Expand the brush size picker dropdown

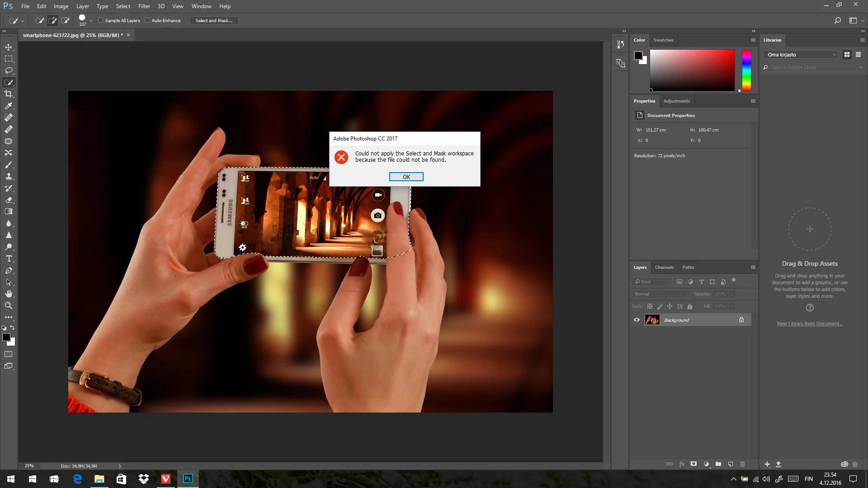tap(91, 21)
